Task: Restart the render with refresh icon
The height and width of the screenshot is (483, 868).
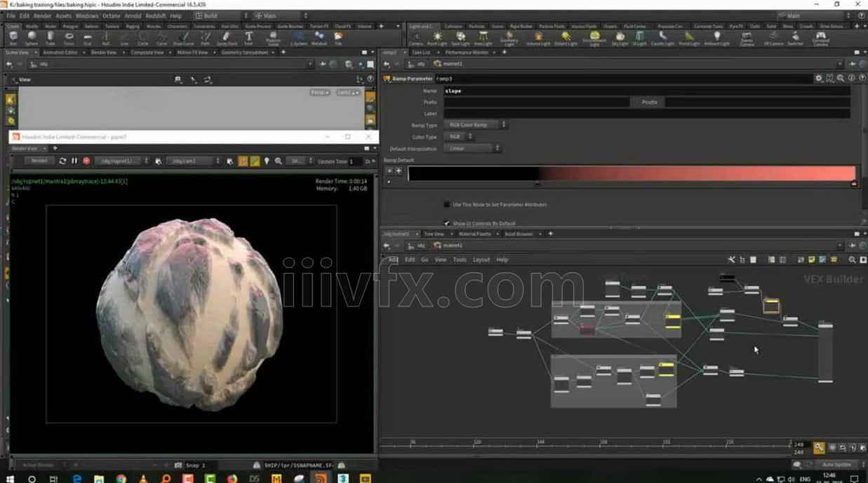Action: point(62,161)
